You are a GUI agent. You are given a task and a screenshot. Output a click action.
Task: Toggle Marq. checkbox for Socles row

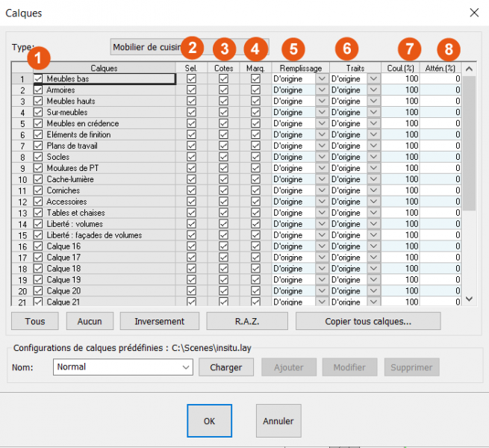pos(255,157)
